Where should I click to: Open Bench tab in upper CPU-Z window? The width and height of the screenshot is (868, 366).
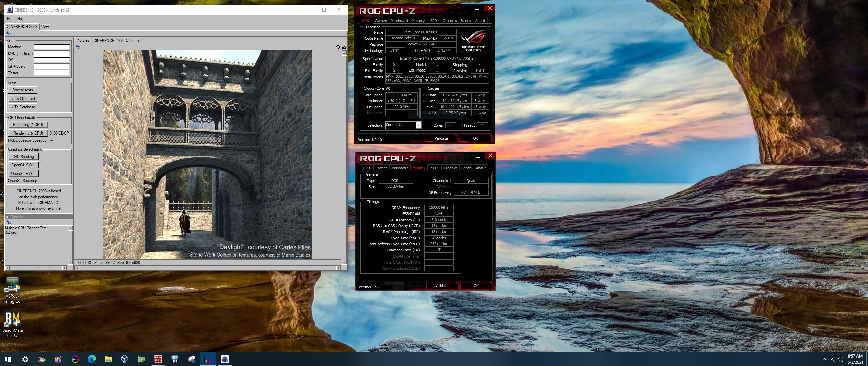(466, 21)
